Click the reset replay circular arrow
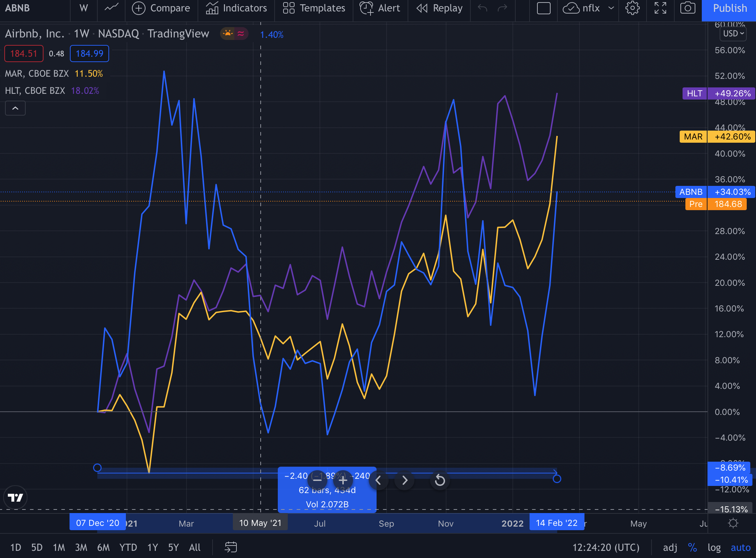This screenshot has height=558, width=756. click(440, 480)
